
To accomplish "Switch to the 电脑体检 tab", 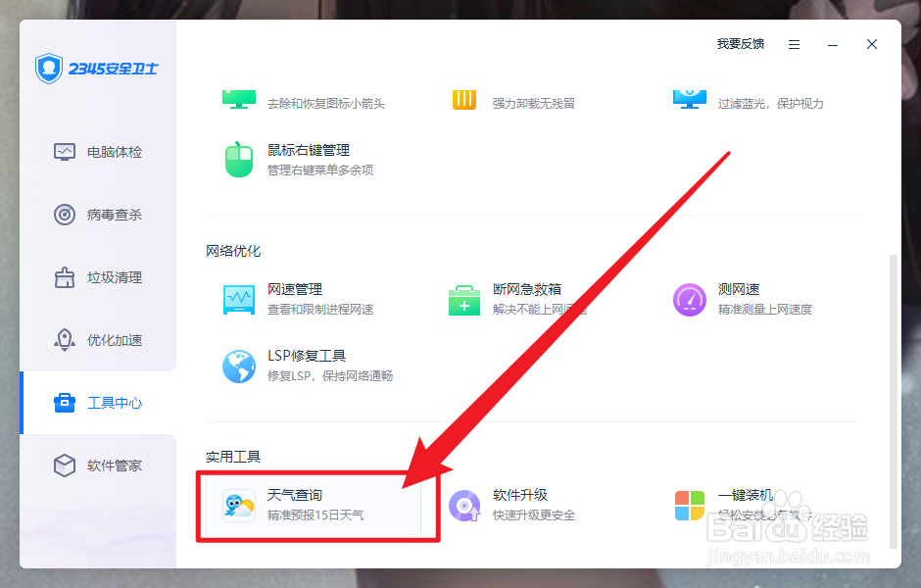I will coord(98,152).
